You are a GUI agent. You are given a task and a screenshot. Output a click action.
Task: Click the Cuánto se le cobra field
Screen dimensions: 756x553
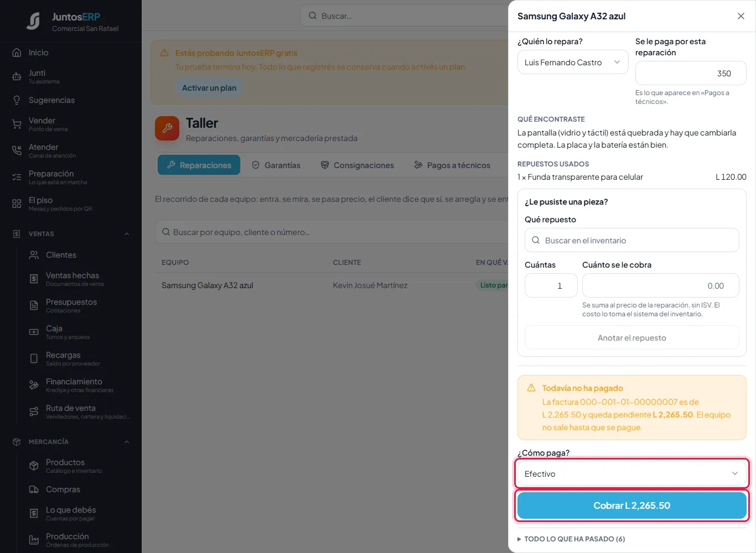pos(660,285)
